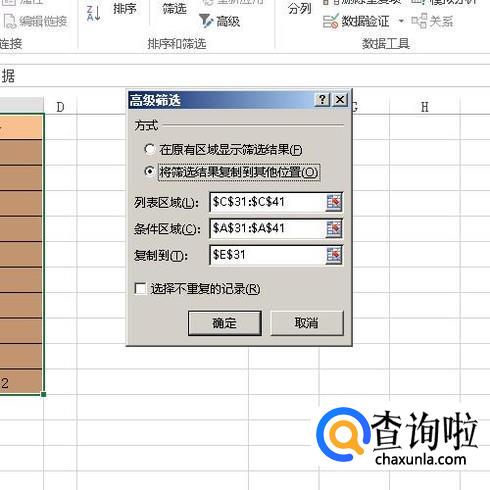
Task: Click the Z-A descending sort icon
Action: point(93,13)
